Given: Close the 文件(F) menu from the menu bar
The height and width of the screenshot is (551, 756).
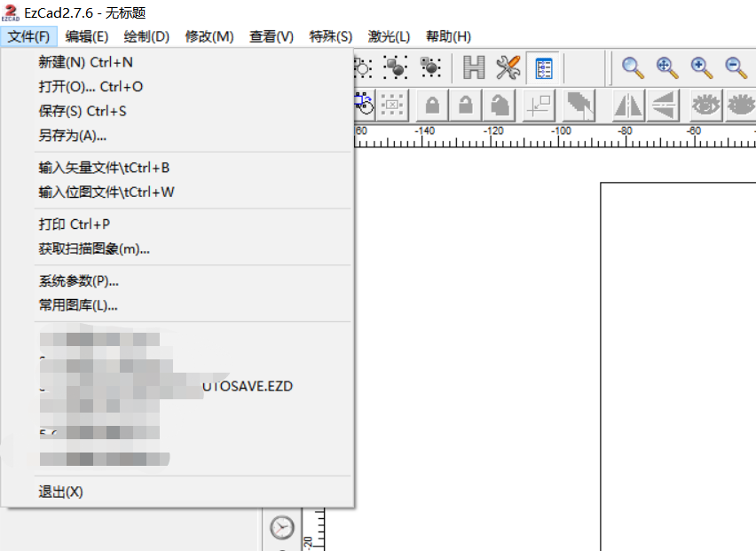Looking at the screenshot, I should click(28, 36).
